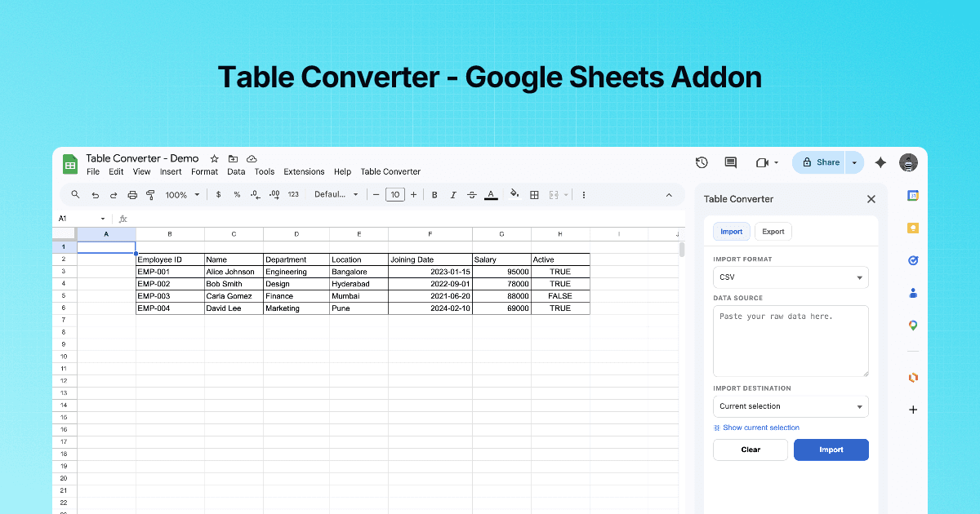Open the font family dropdown
Image resolution: width=980 pixels, height=514 pixels.
[x=336, y=195]
